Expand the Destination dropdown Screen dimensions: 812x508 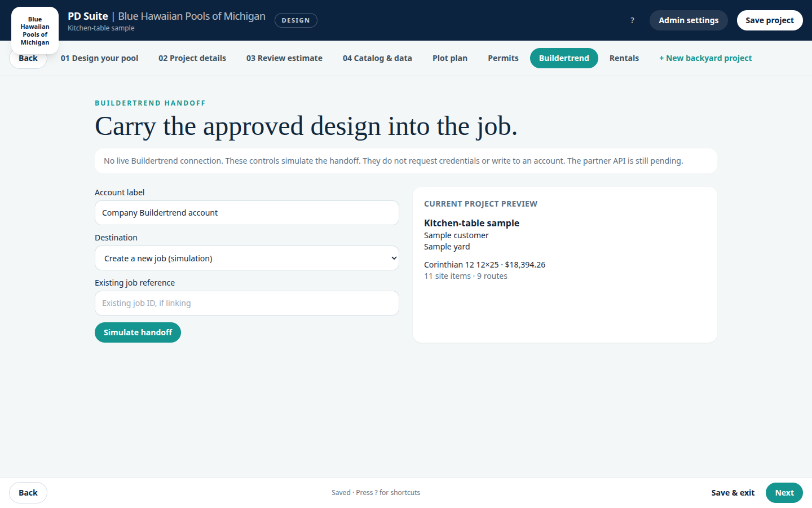click(x=247, y=258)
